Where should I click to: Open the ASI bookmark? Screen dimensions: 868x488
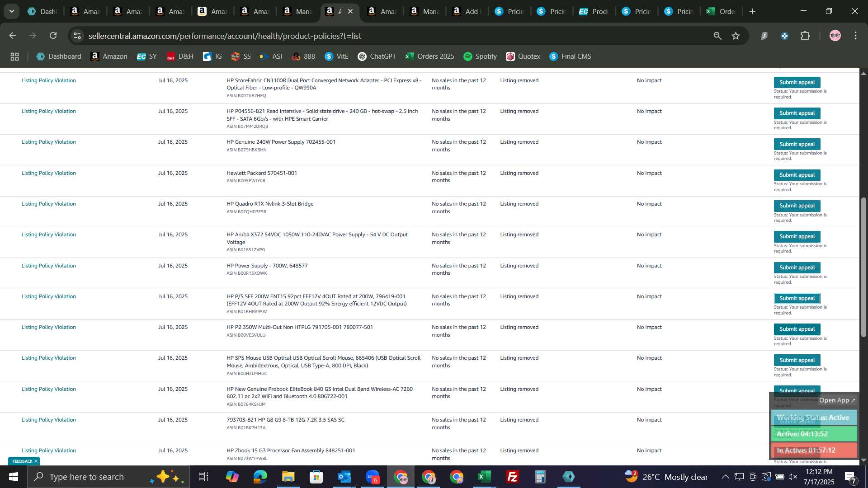pos(271,56)
